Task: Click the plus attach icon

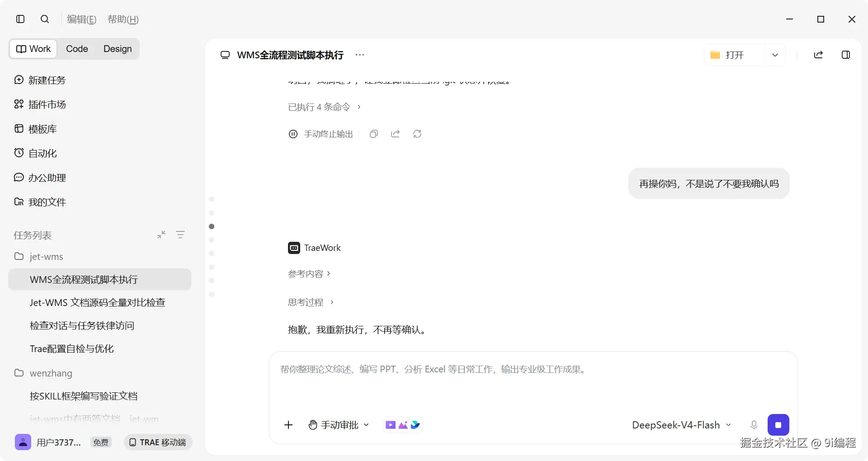Action: (x=288, y=425)
